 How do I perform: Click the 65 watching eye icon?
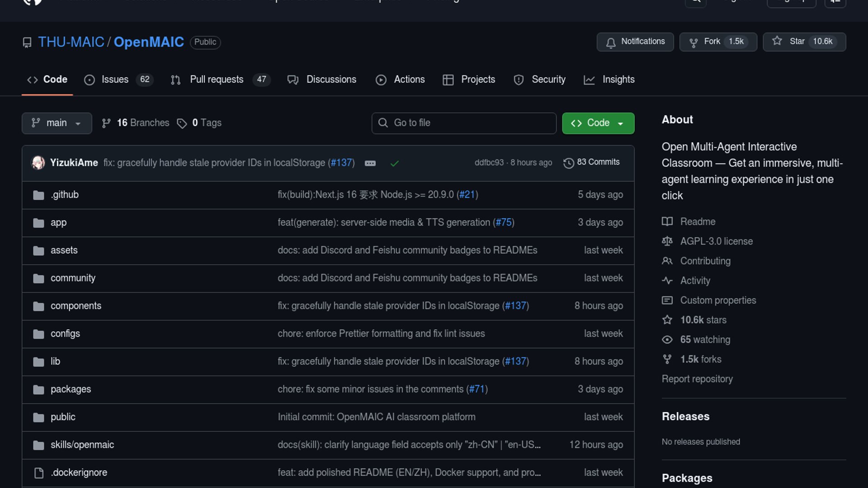pyautogui.click(x=667, y=340)
